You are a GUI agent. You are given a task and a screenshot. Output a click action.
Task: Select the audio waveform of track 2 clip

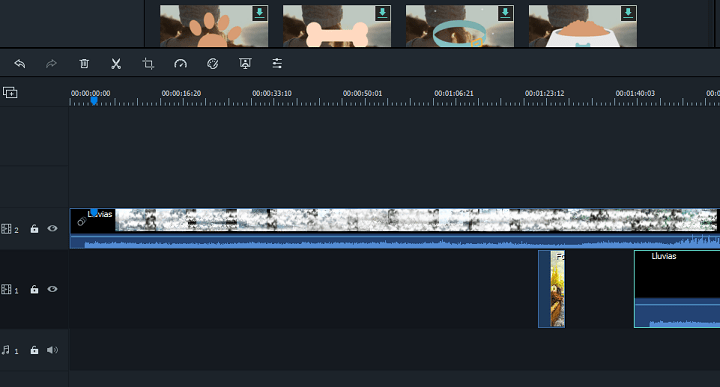394,241
